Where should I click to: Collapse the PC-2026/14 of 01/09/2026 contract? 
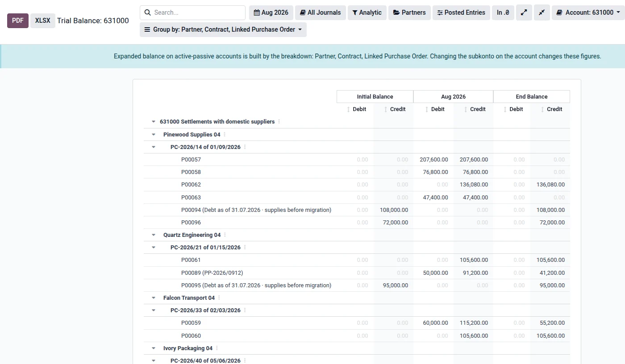coord(154,147)
